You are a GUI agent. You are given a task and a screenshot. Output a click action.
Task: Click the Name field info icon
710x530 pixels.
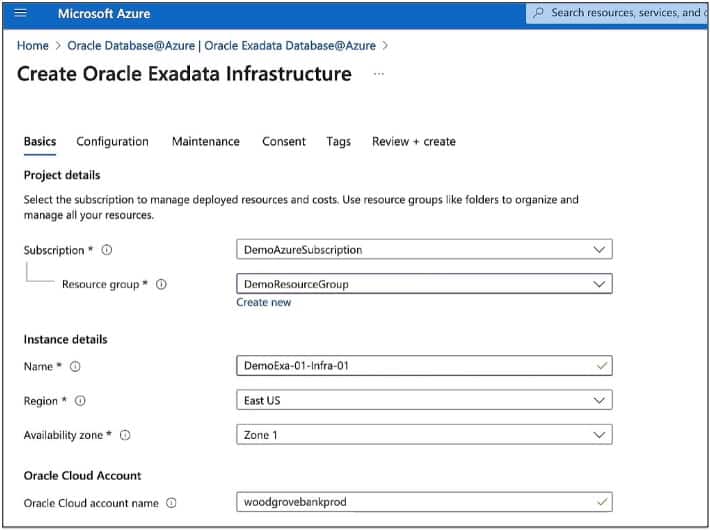pyautogui.click(x=75, y=366)
